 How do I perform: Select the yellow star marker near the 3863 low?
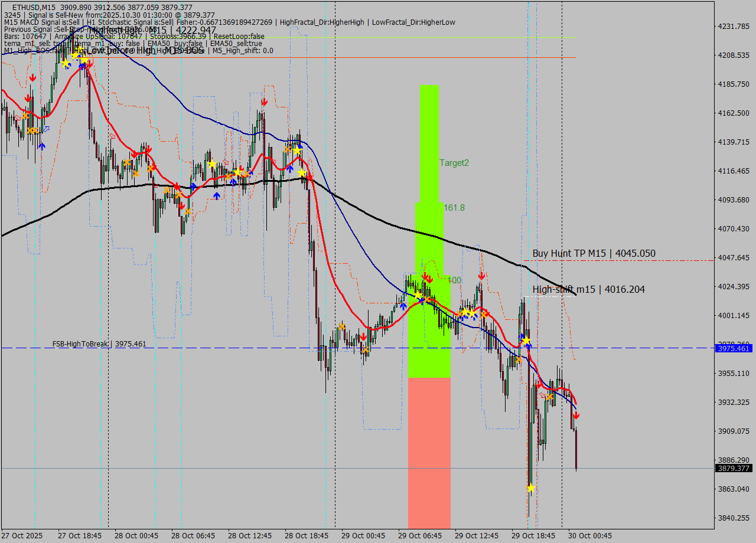point(530,488)
